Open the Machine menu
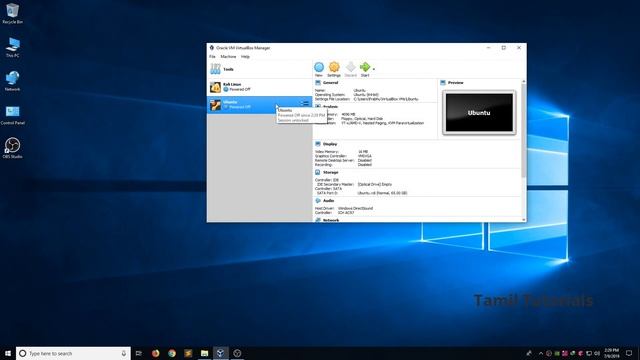The image size is (640, 360). pyautogui.click(x=228, y=57)
